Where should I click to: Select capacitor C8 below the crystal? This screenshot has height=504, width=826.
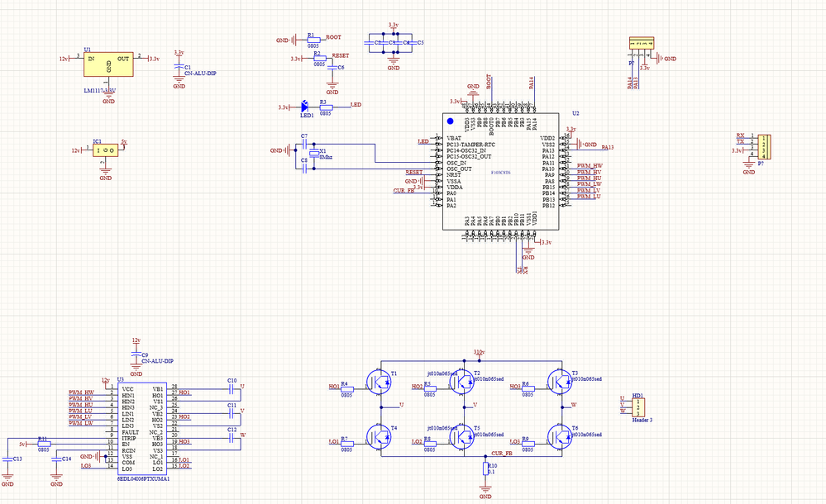pyautogui.click(x=304, y=169)
